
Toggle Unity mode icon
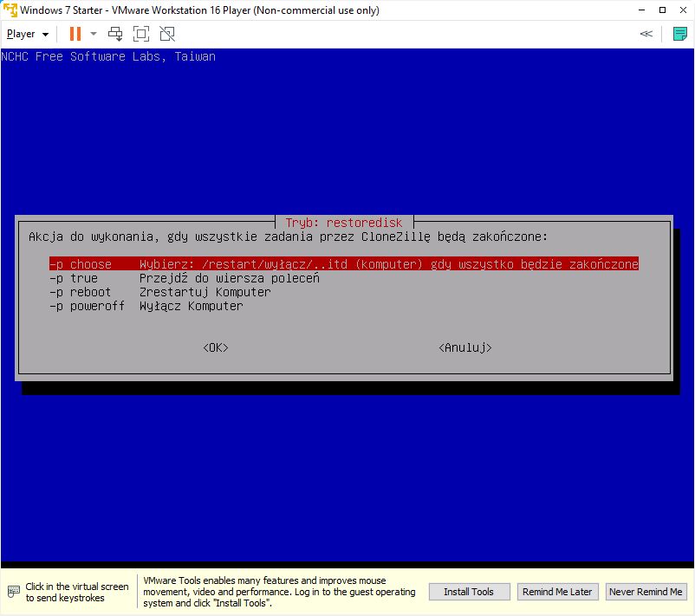point(167,34)
